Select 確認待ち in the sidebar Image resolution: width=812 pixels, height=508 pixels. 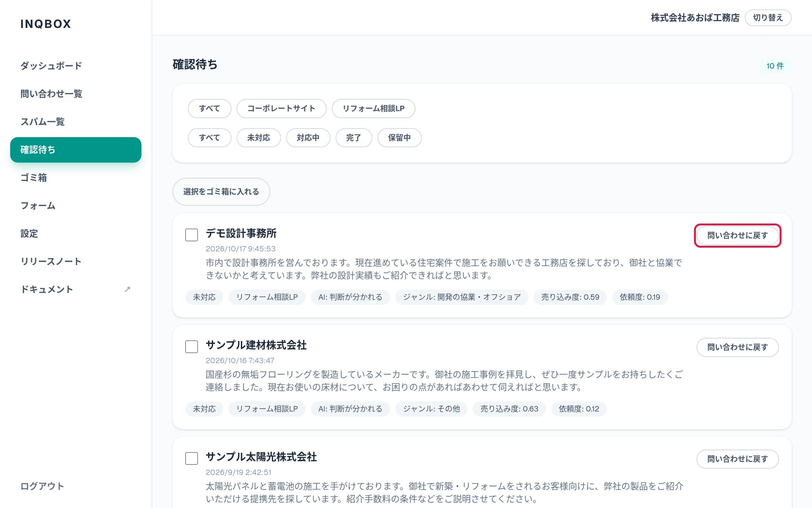pyautogui.click(x=75, y=150)
